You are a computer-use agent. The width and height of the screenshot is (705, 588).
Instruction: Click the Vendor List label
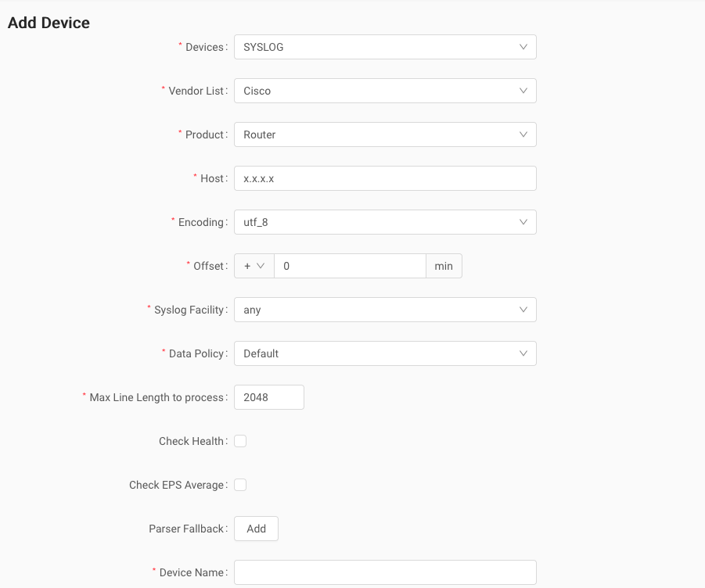(x=196, y=91)
